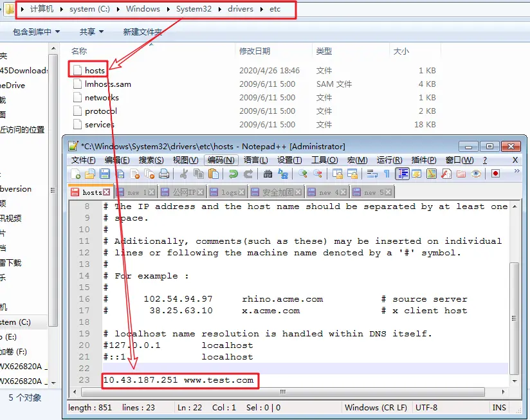Viewport: 530px width, 420px height.
Task: Click the Windows breadcrumb in address bar
Action: [143, 9]
